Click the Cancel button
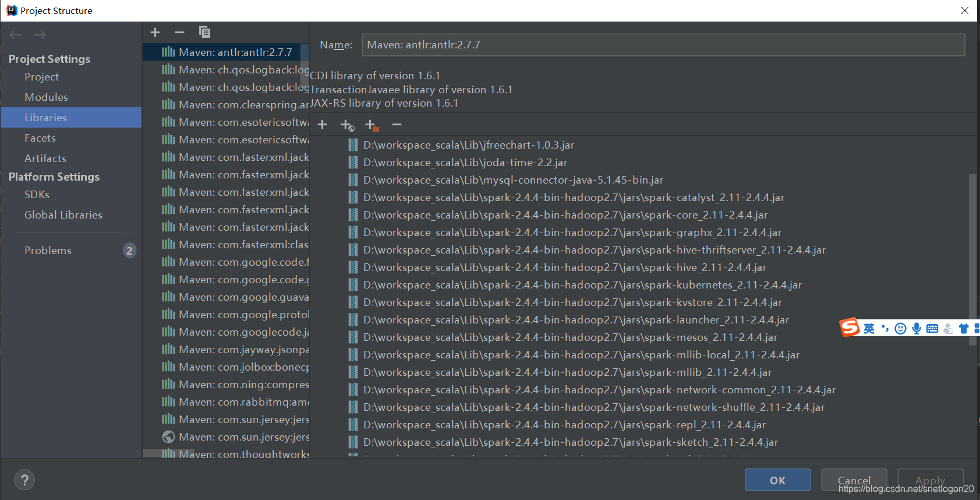The width and height of the screenshot is (980, 500). point(854,480)
